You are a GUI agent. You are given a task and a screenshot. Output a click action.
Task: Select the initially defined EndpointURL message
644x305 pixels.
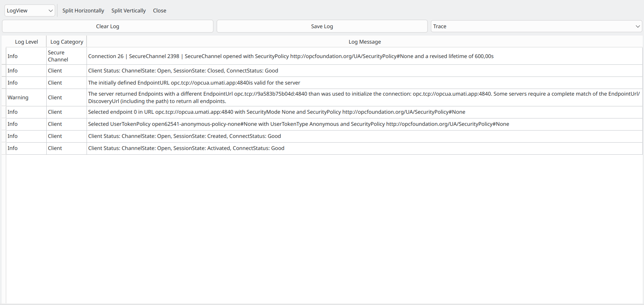pyautogui.click(x=194, y=83)
